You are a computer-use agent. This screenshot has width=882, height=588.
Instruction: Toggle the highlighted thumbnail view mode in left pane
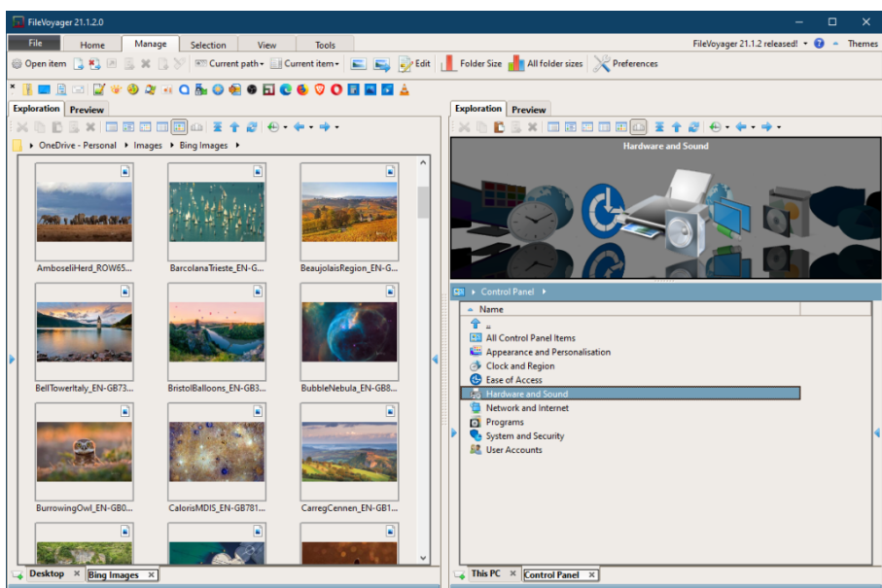pos(179,127)
